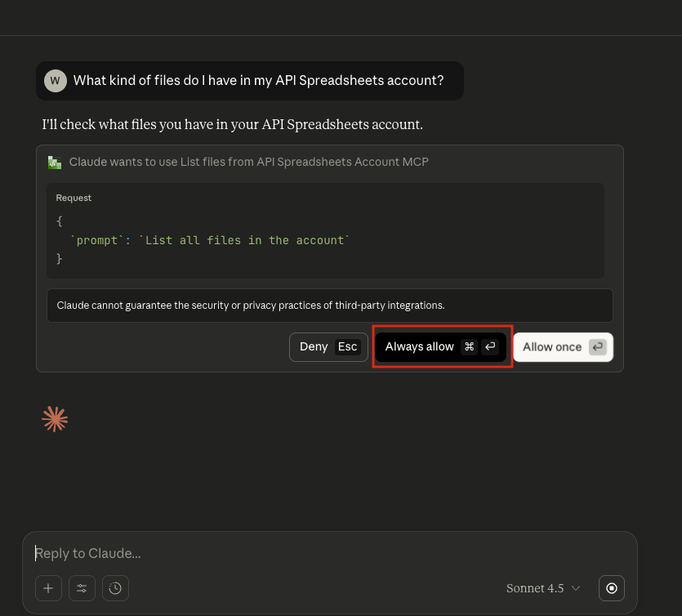
Task: Click the W user avatar circle
Action: pos(55,81)
